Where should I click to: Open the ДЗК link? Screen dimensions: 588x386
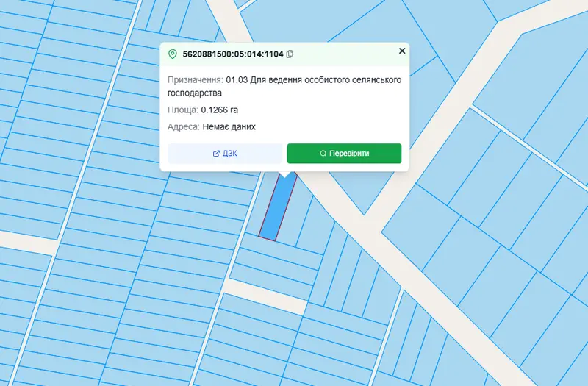coord(229,154)
